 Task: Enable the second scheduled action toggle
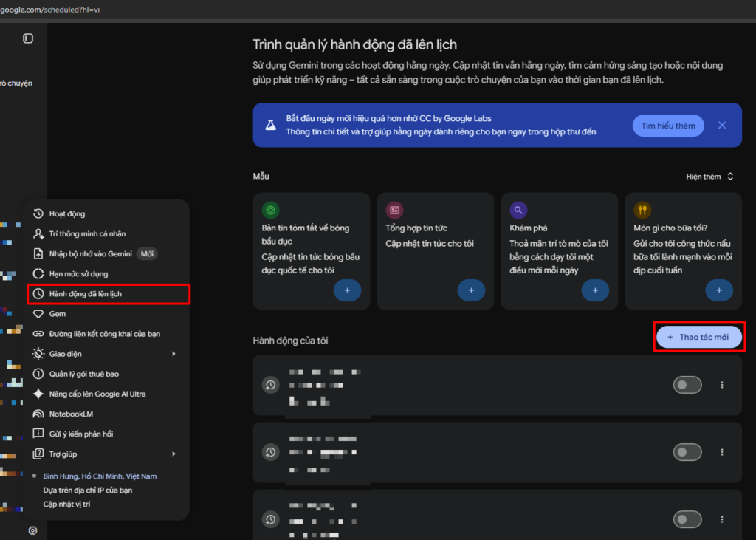coord(687,452)
